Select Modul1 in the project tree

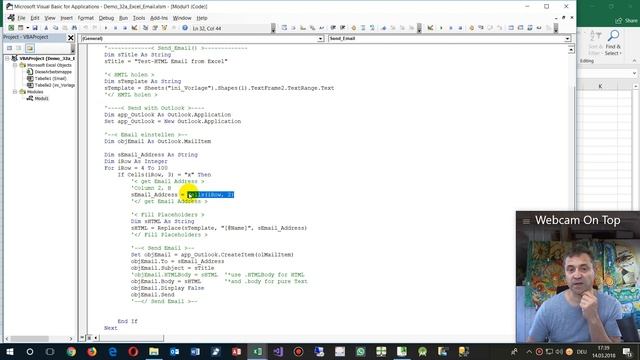point(42,98)
